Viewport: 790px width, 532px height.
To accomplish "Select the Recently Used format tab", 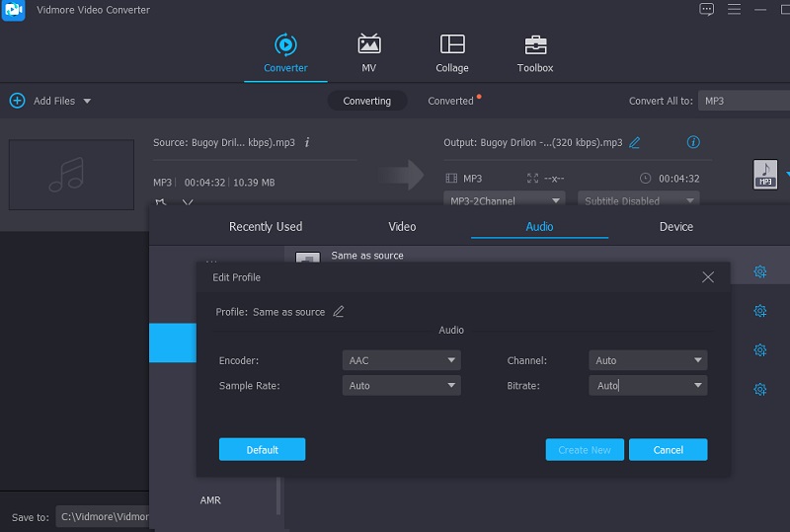I will pos(266,227).
